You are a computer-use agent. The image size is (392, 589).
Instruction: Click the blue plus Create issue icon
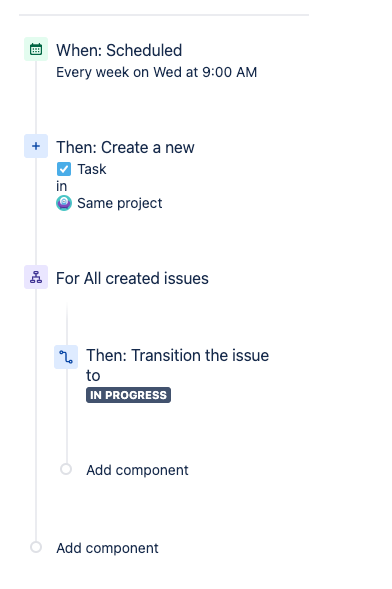(x=36, y=146)
